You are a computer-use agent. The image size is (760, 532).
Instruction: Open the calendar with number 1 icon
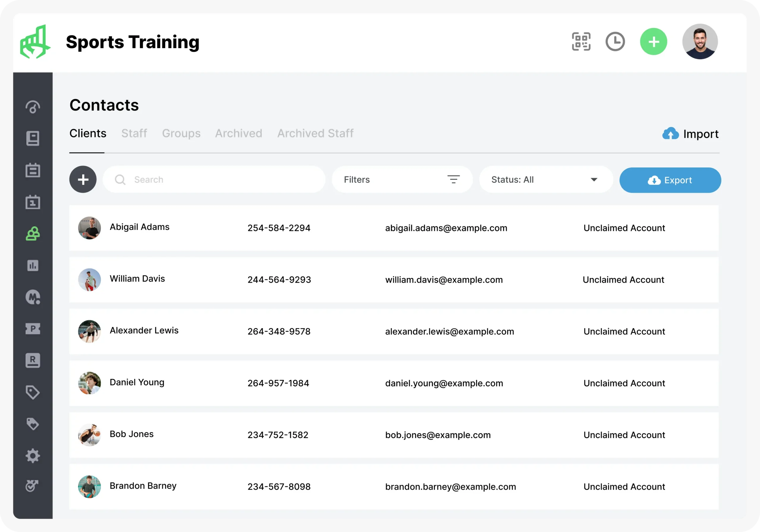pyautogui.click(x=33, y=202)
